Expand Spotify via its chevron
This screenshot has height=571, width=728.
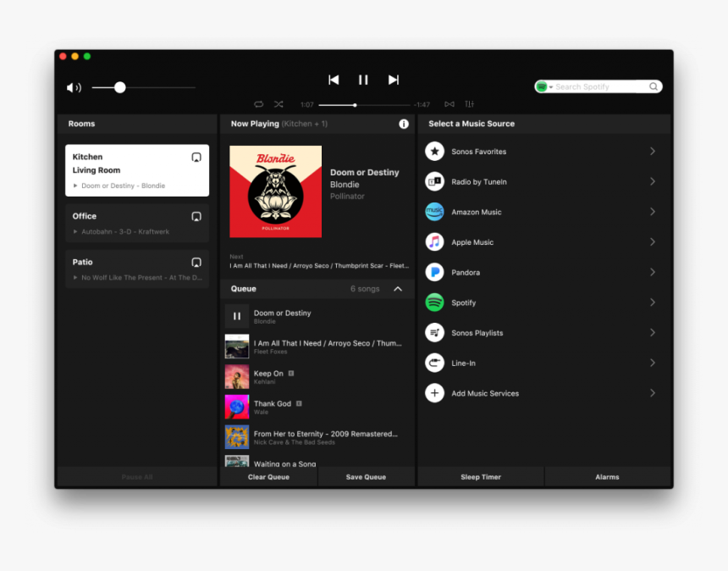point(653,302)
